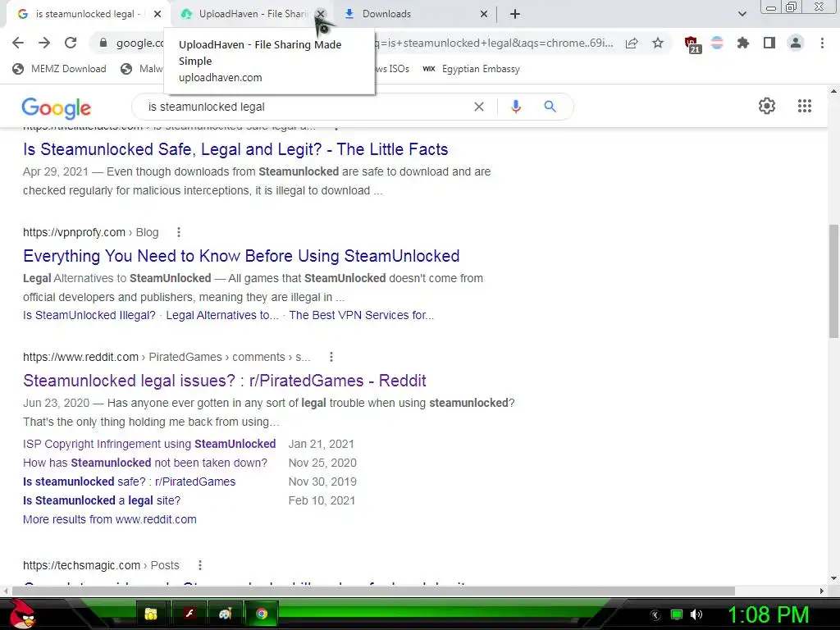Open the file explorer taskbar icon

point(151,614)
